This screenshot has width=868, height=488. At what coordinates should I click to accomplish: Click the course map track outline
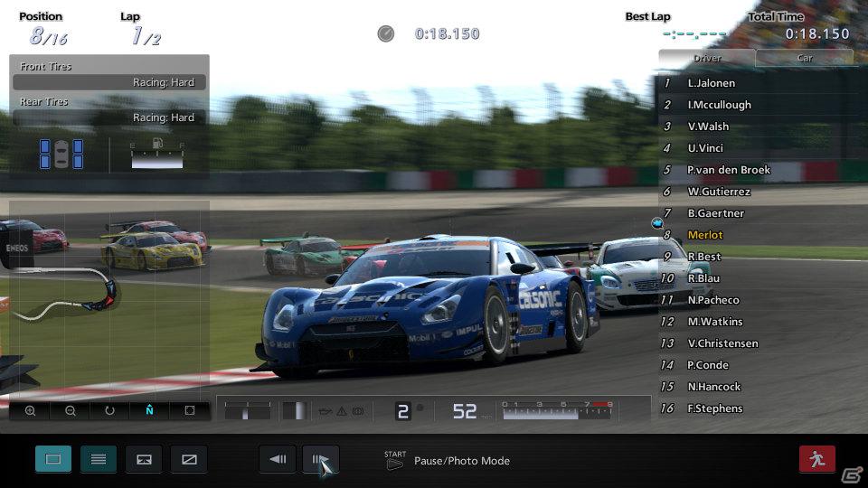[x=64, y=294]
